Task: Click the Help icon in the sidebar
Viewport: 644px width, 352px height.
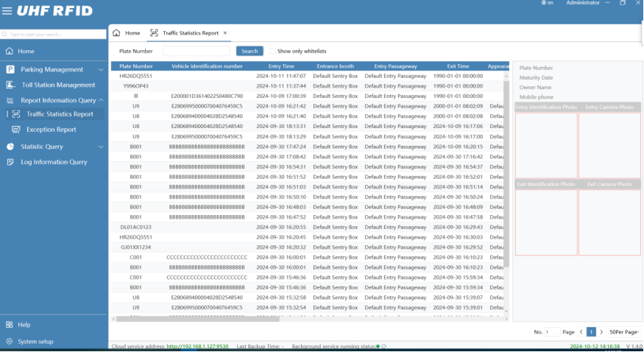Action: point(9,325)
